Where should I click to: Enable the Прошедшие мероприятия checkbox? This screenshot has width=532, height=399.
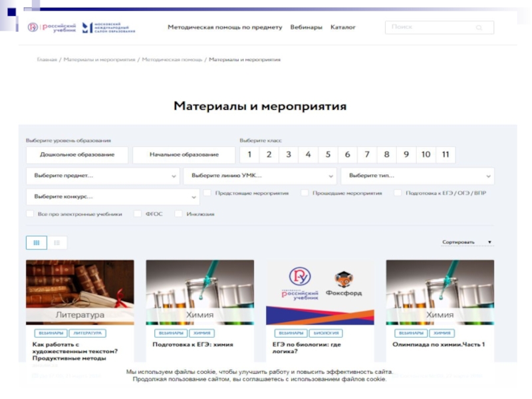(x=305, y=193)
